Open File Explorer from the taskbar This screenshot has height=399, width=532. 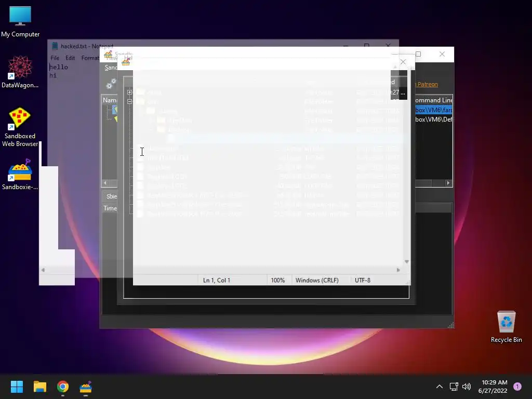[x=39, y=387]
